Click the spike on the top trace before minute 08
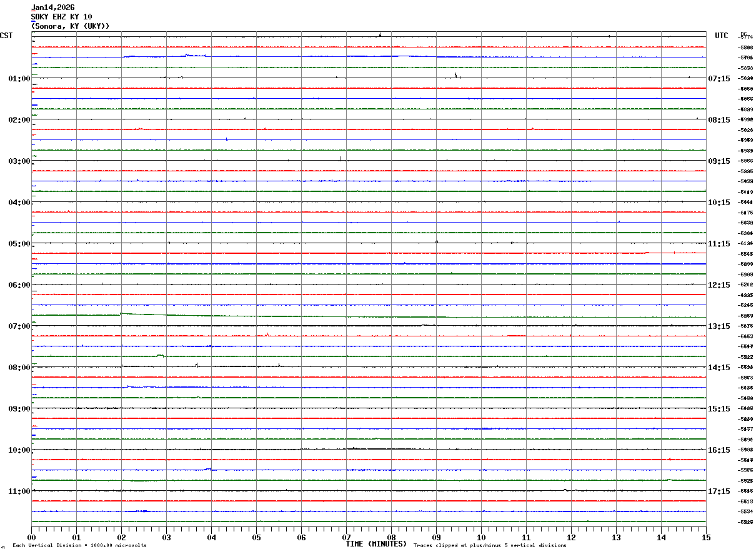The image size is (756, 554). click(380, 34)
